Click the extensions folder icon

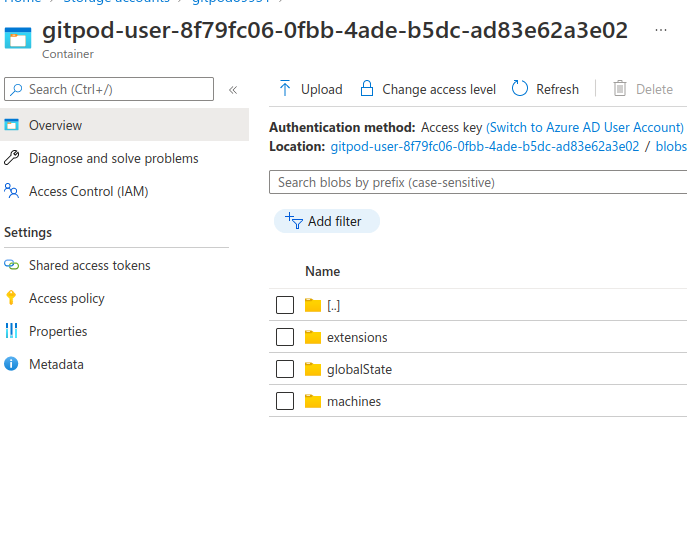pos(313,337)
